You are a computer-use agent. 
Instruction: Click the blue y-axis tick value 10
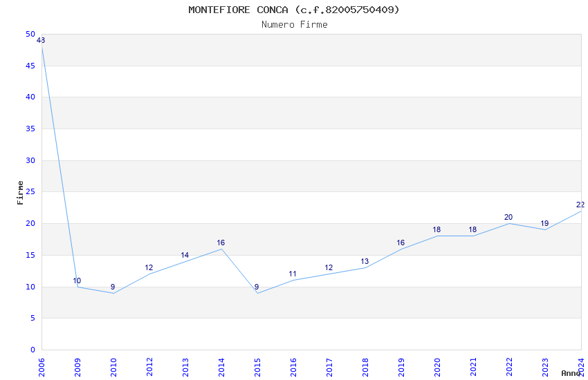pyautogui.click(x=30, y=287)
